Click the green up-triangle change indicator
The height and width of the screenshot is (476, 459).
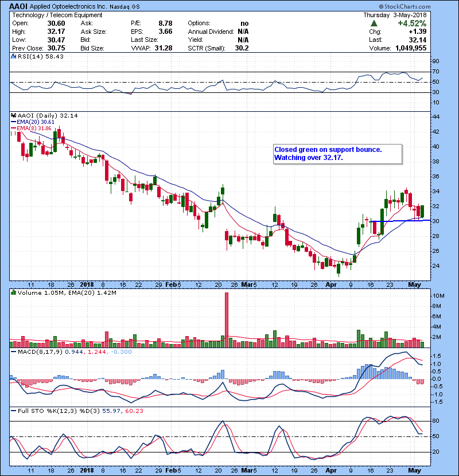(374, 24)
